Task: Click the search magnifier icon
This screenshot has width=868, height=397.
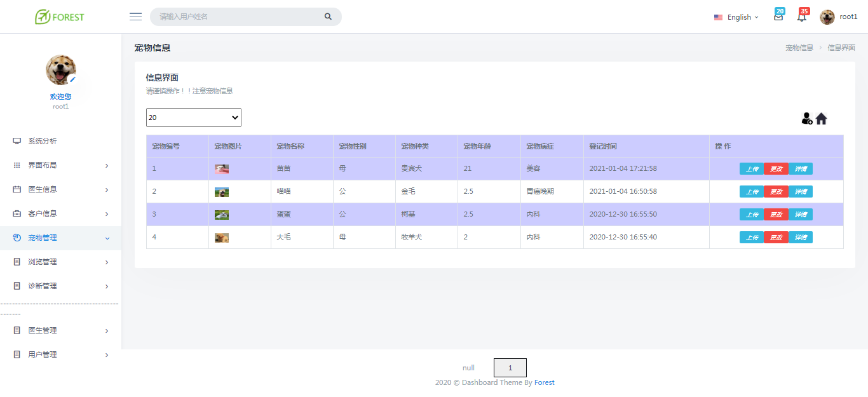Action: click(x=328, y=17)
